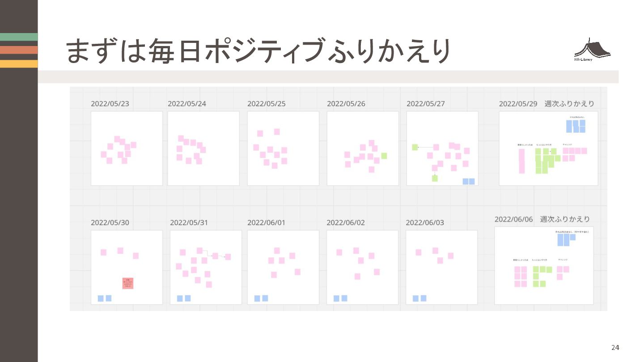This screenshot has height=362, width=644.
Task: Click the blue notes in 2022/06/01 board
Action: pyautogui.click(x=261, y=298)
